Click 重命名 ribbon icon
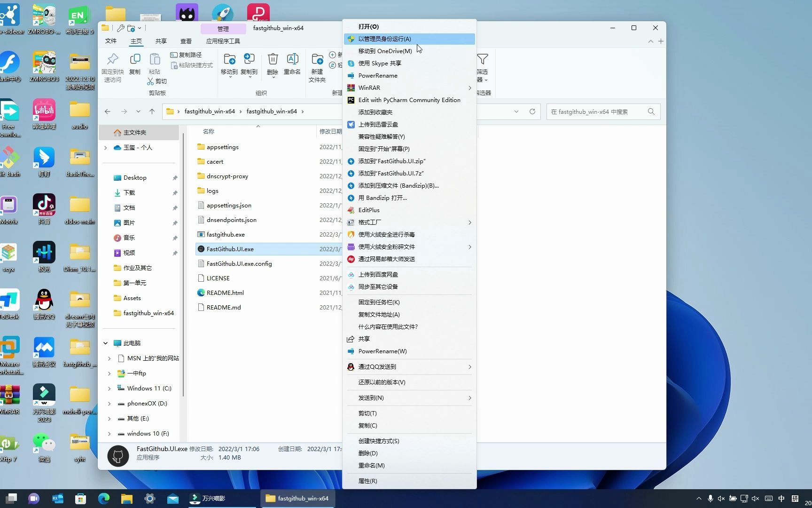Screen dimensions: 812x508 (292, 64)
